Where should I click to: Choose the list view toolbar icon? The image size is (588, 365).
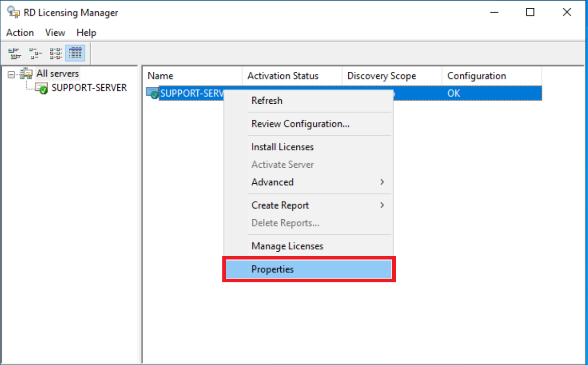coord(55,53)
